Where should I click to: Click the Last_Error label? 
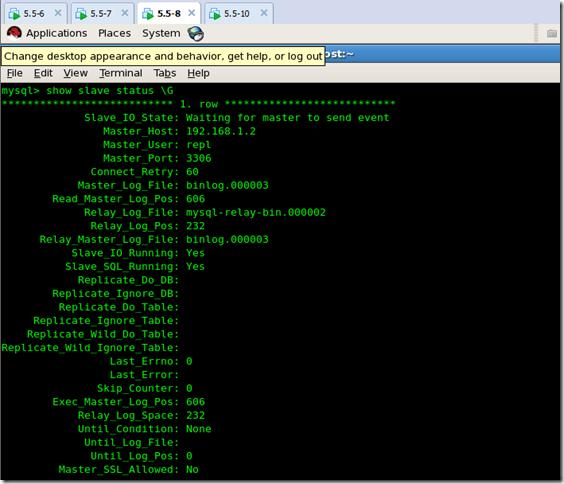coord(144,375)
